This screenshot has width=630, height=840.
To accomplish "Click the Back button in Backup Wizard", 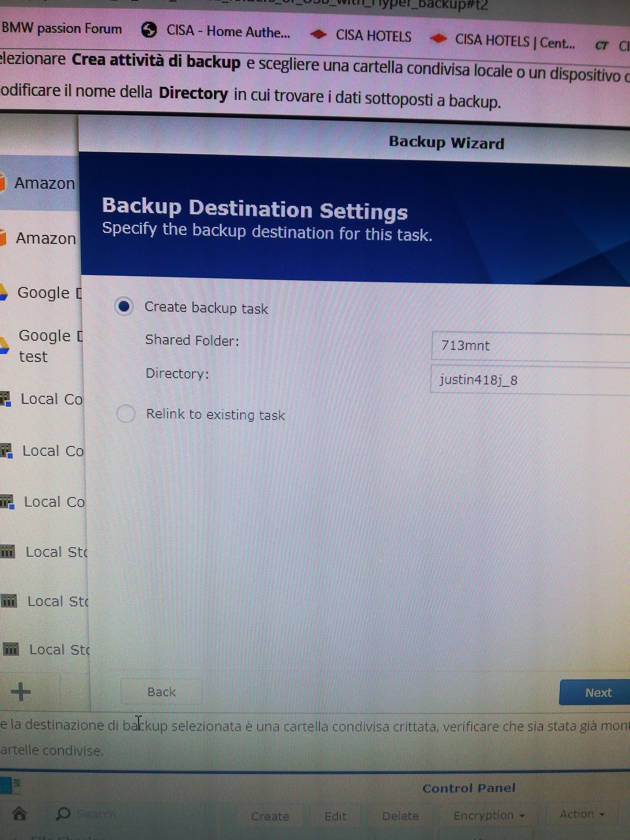I will (x=162, y=692).
